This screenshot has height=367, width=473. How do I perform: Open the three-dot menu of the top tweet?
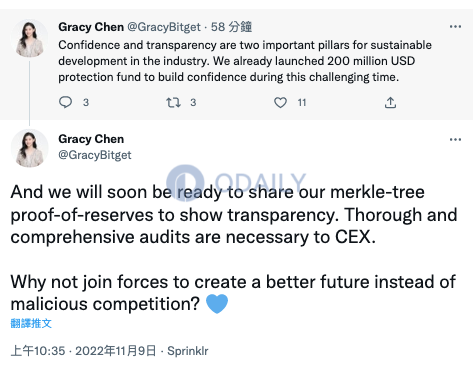(455, 26)
